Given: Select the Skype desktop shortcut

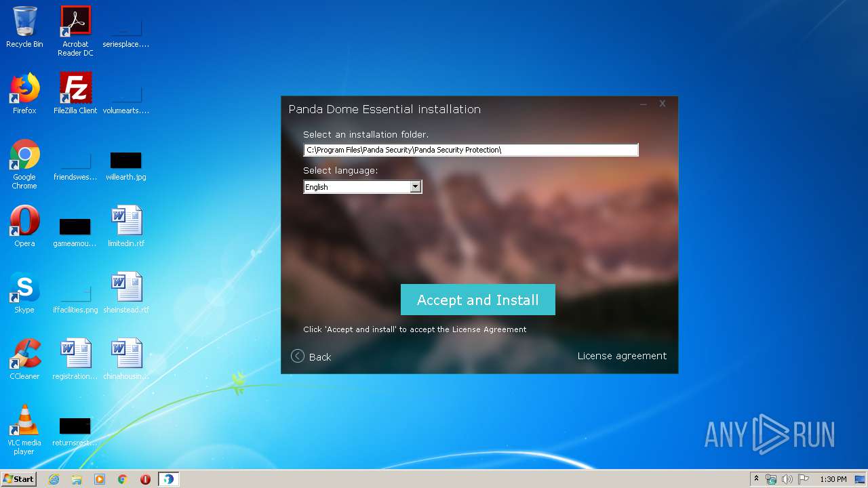Looking at the screenshot, I should 24,293.
